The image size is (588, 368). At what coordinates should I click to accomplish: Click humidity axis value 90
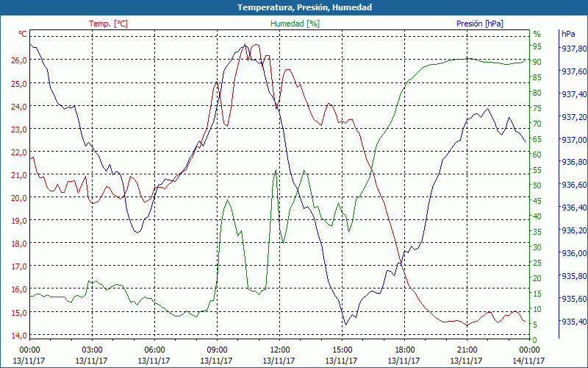pyautogui.click(x=537, y=62)
